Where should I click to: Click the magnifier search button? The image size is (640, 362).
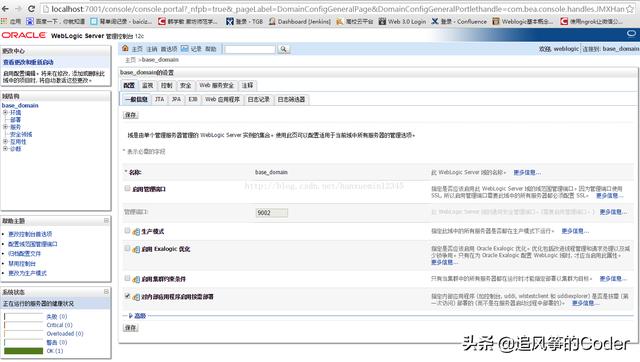click(283, 49)
